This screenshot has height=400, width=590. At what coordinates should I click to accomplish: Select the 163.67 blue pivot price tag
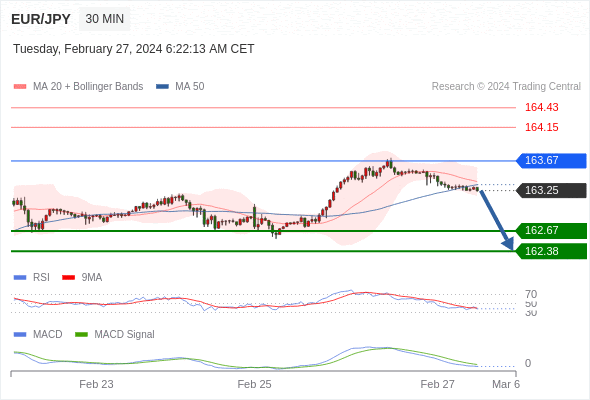pos(551,161)
